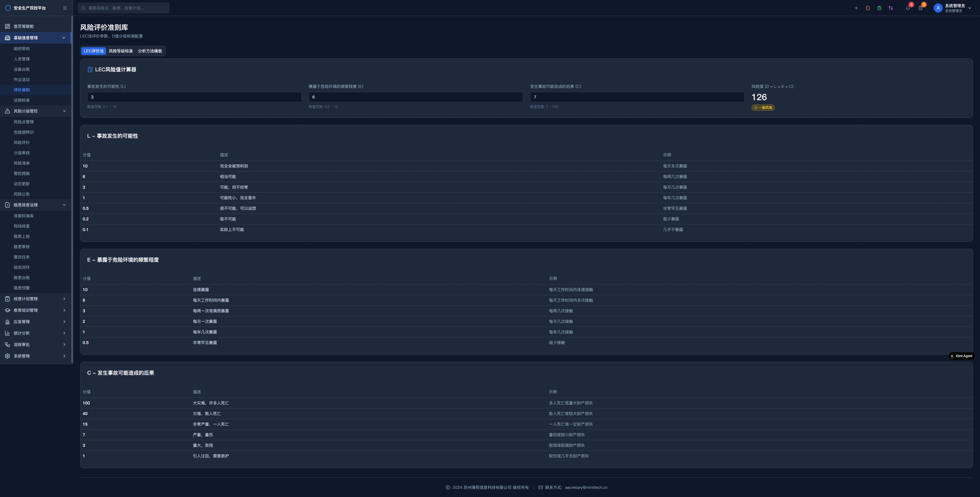Open notifications bell with badge 4
This screenshot has height=497, width=980.
click(x=908, y=8)
